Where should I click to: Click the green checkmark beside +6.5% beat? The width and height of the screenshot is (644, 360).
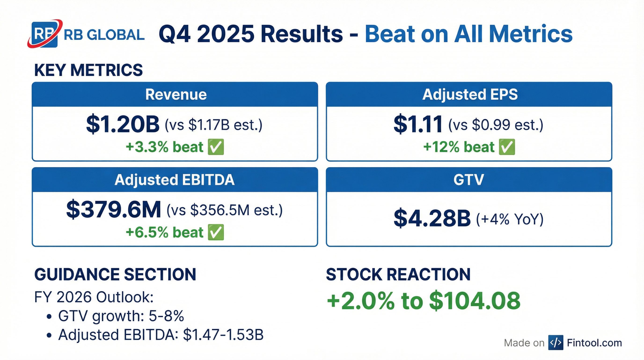216,232
